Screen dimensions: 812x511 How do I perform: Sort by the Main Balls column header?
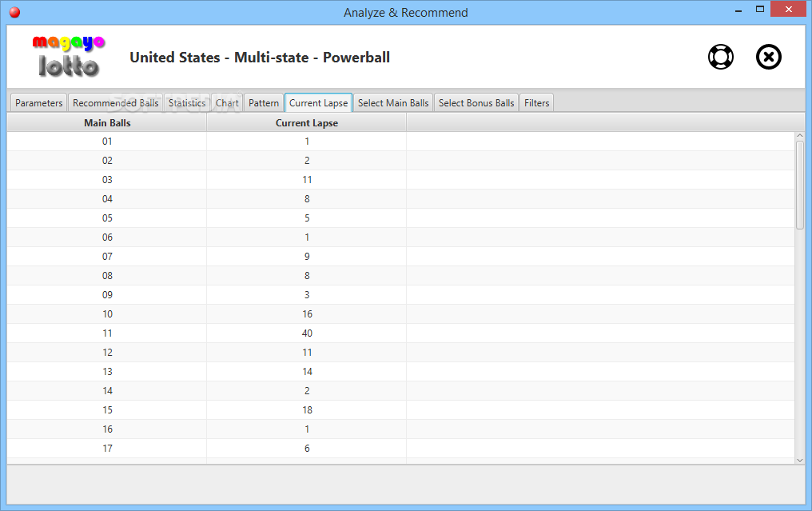point(107,123)
